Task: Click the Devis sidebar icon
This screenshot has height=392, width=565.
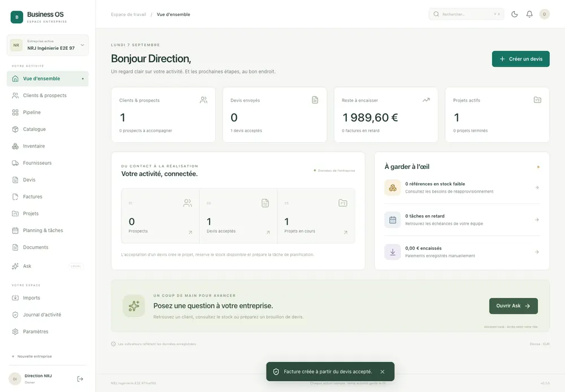Action: pyautogui.click(x=15, y=180)
